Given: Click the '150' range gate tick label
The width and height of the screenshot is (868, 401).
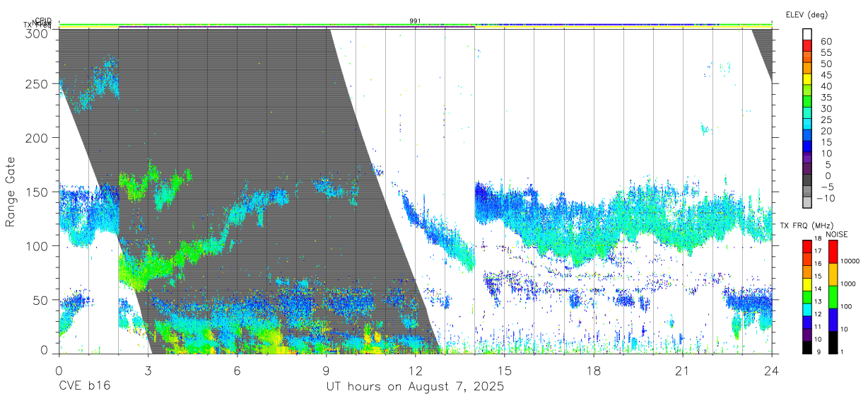Looking at the screenshot, I should [x=38, y=192].
